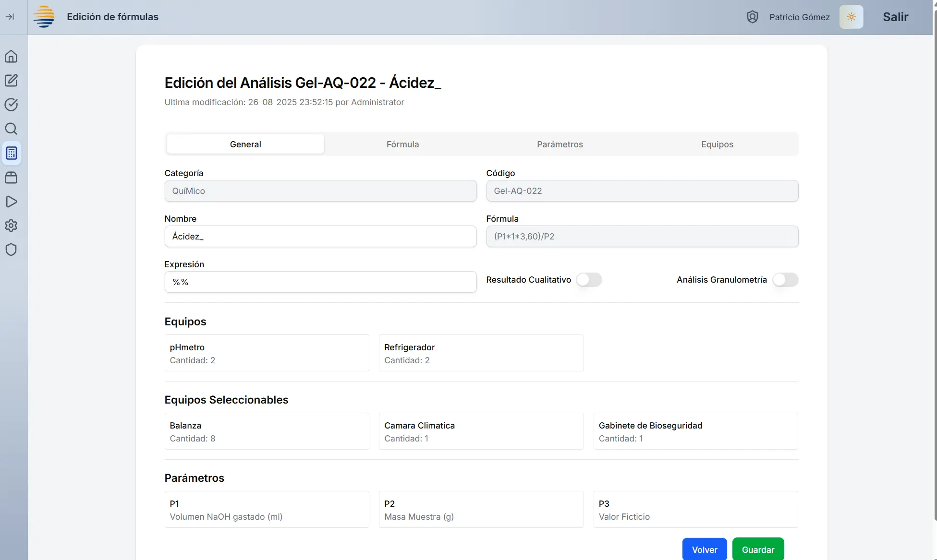Toggle the light theme sun button
This screenshot has width=937, height=560.
pos(851,17)
